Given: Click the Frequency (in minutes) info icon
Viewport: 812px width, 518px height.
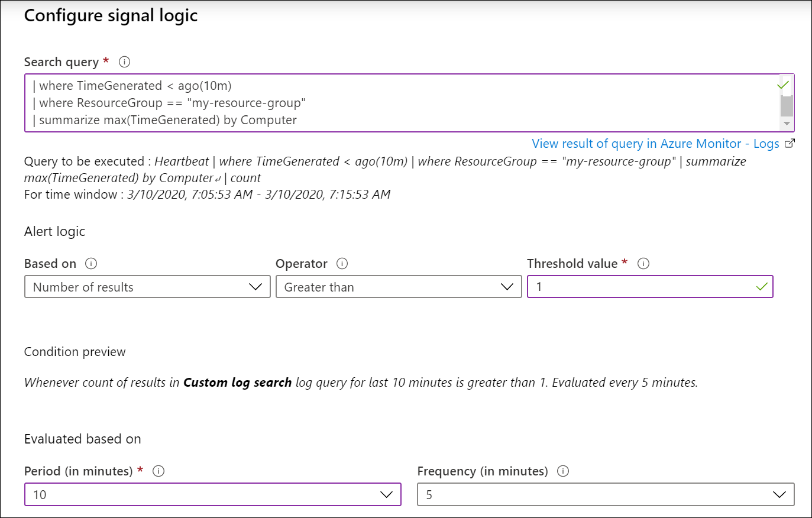Looking at the screenshot, I should 563,471.
